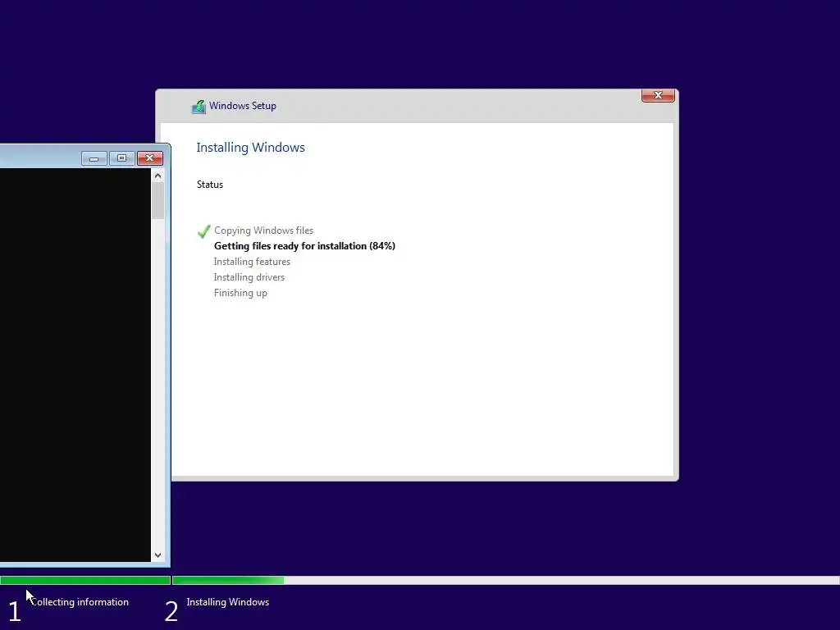The height and width of the screenshot is (630, 840).
Task: Minimize the console window
Action: click(94, 158)
